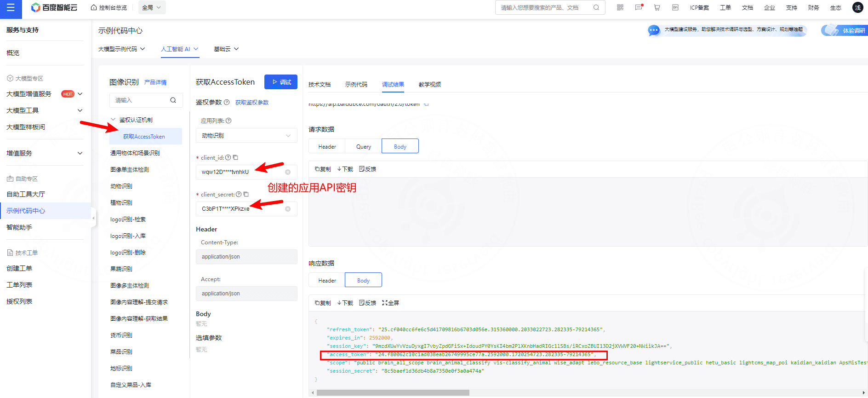Collapse the left sidebar with the edge handle
The height and width of the screenshot is (398, 868).
pos(94,218)
